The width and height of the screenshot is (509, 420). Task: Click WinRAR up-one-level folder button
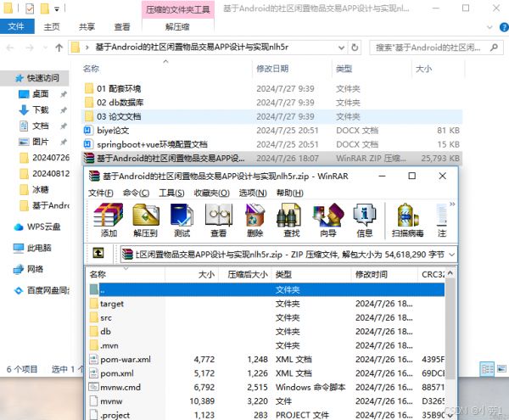point(98,253)
